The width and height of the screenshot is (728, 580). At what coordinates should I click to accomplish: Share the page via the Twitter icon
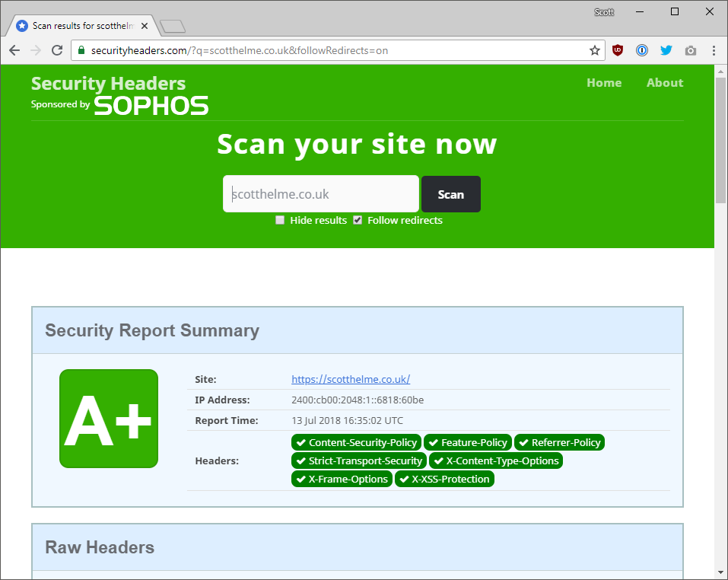pos(666,50)
